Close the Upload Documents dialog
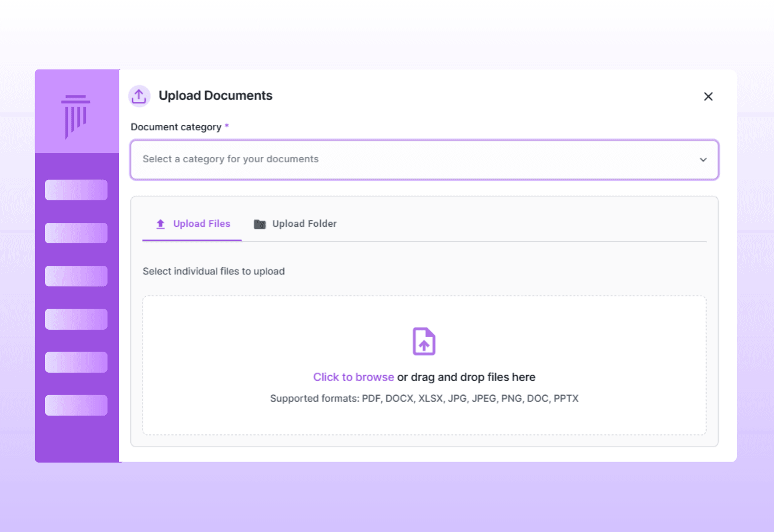Screen dimensions: 774x532 tap(708, 96)
